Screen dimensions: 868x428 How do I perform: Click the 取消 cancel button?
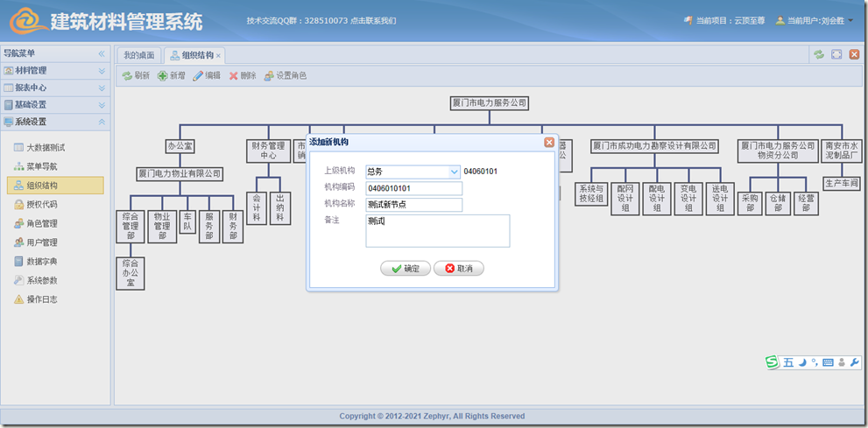[458, 269]
